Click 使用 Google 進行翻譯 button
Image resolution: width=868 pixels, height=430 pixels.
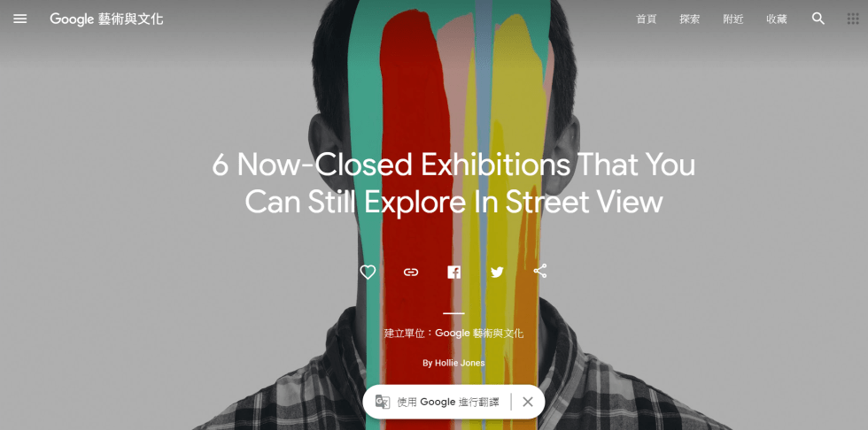tap(448, 402)
